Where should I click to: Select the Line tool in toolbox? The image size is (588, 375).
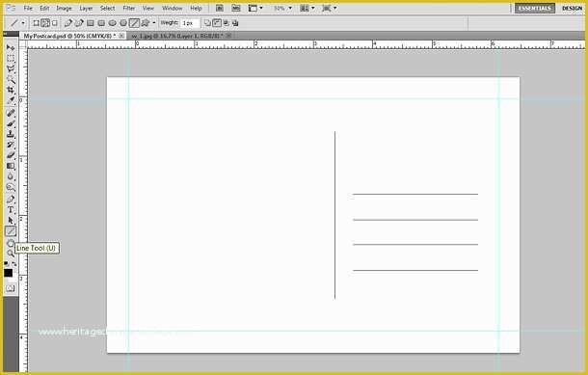pyautogui.click(x=11, y=231)
